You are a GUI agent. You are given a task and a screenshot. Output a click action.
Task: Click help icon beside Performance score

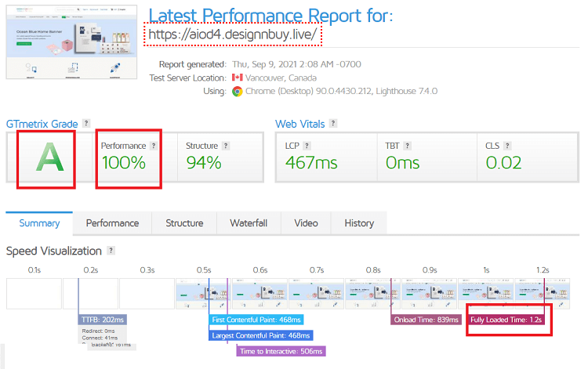click(154, 146)
